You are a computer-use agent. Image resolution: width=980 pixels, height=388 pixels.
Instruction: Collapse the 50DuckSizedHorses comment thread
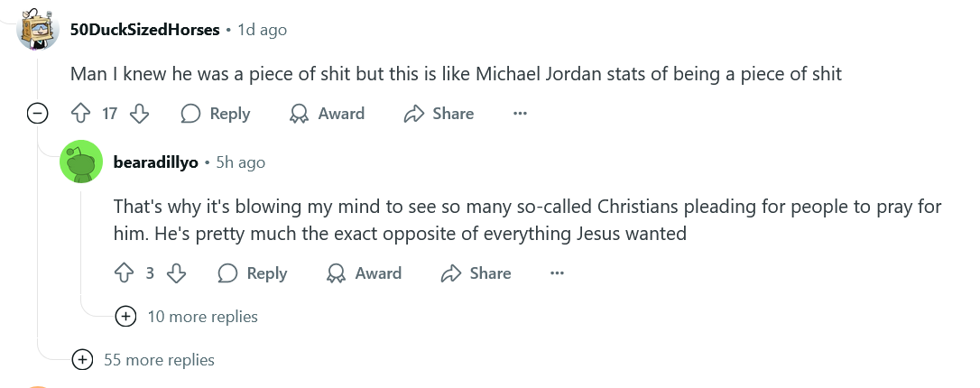37,114
